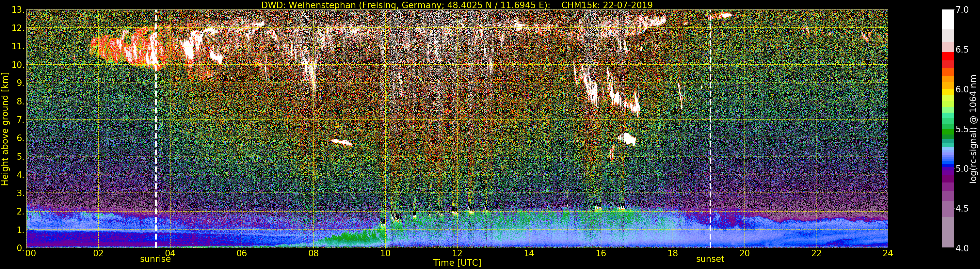The height and width of the screenshot is (269, 980).
Task: Click the '7.0' colorbar tick label
Action: coord(962,10)
